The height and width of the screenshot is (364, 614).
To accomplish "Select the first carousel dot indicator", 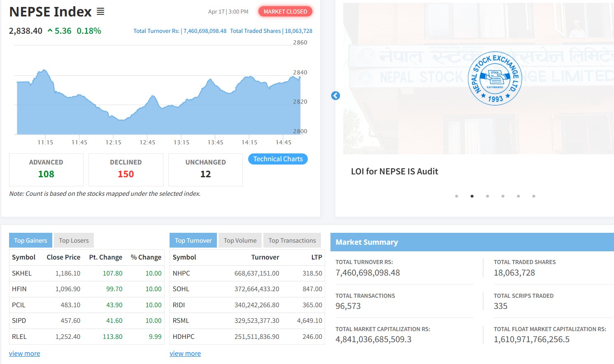I will click(456, 196).
